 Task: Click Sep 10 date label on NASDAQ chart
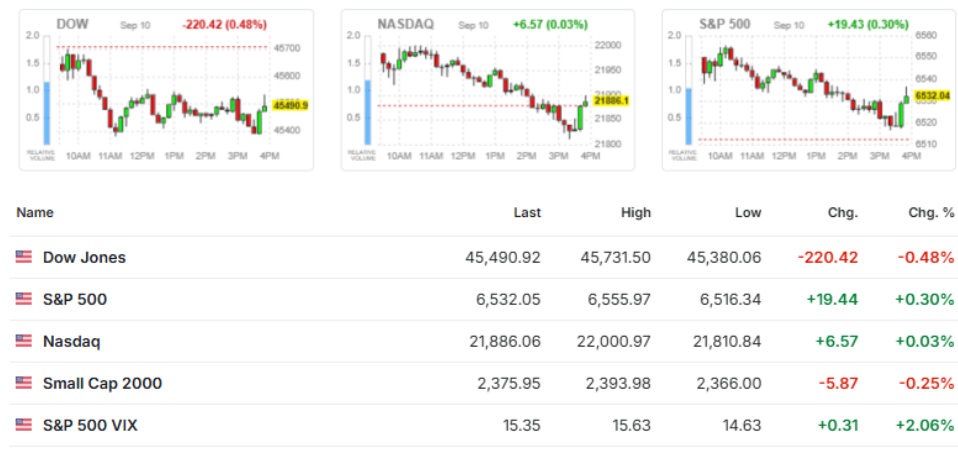[x=474, y=26]
